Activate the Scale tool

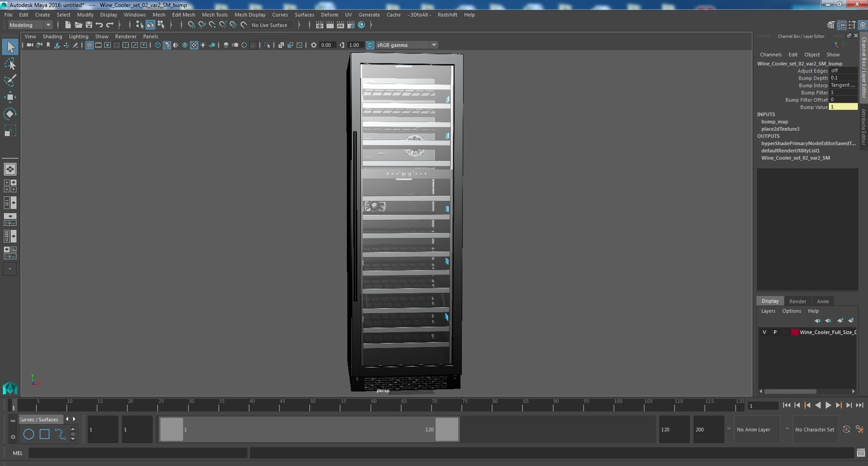(x=10, y=131)
